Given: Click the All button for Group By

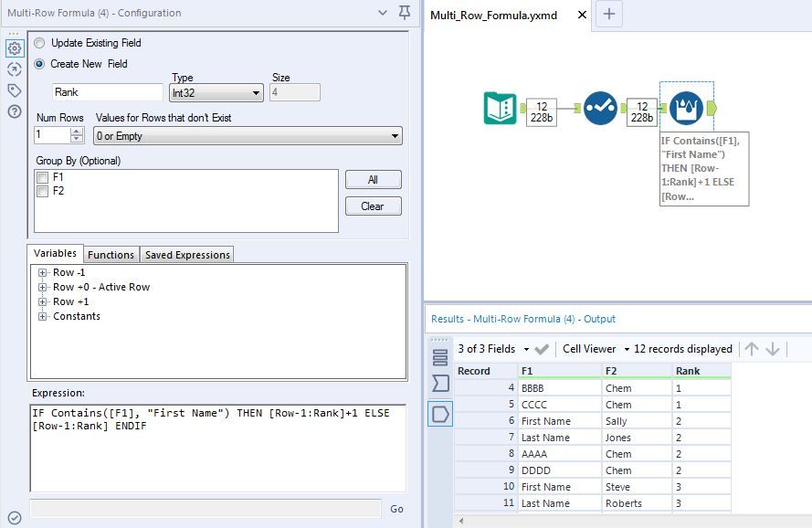Looking at the screenshot, I should pos(373,180).
